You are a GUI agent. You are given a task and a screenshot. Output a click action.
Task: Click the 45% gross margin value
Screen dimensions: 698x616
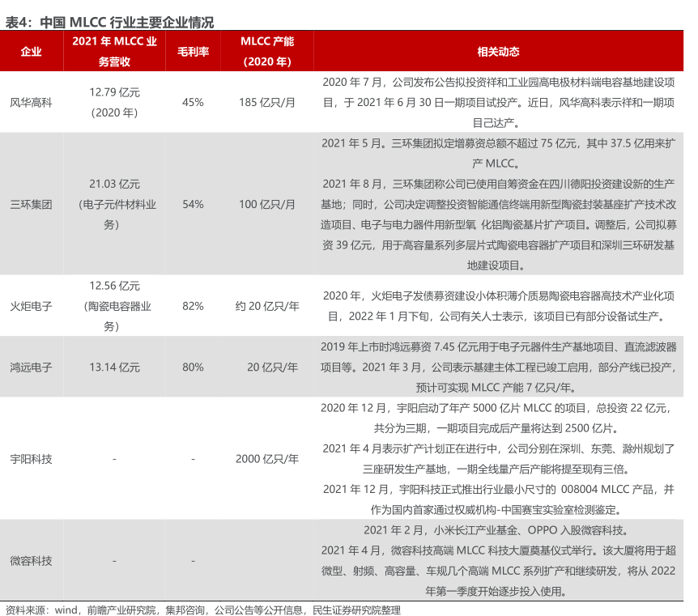coord(193,103)
